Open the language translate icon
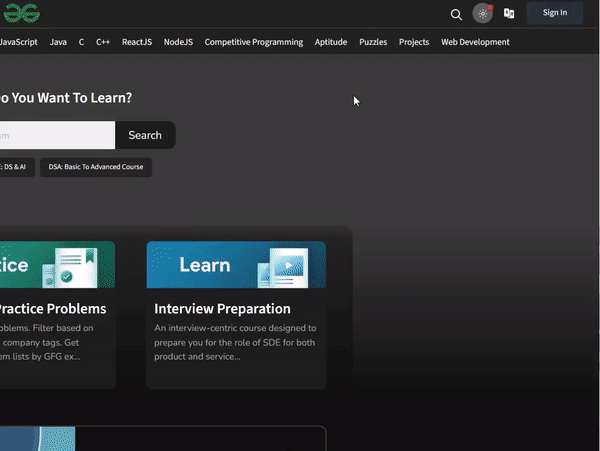600x451 pixels. click(509, 13)
